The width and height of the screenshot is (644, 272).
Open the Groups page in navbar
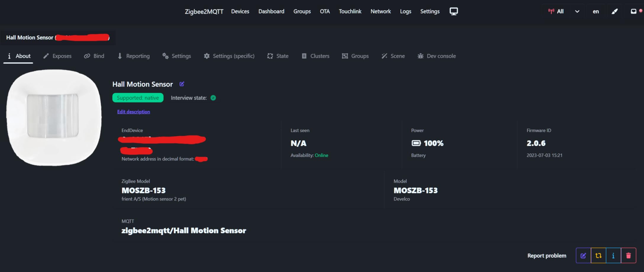point(302,12)
